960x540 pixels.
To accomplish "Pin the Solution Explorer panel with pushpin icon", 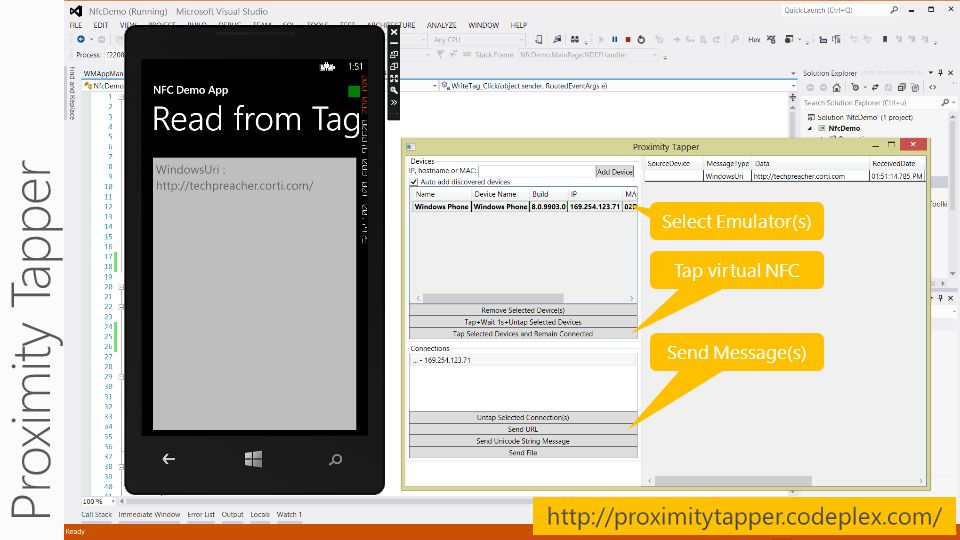I will tap(940, 73).
